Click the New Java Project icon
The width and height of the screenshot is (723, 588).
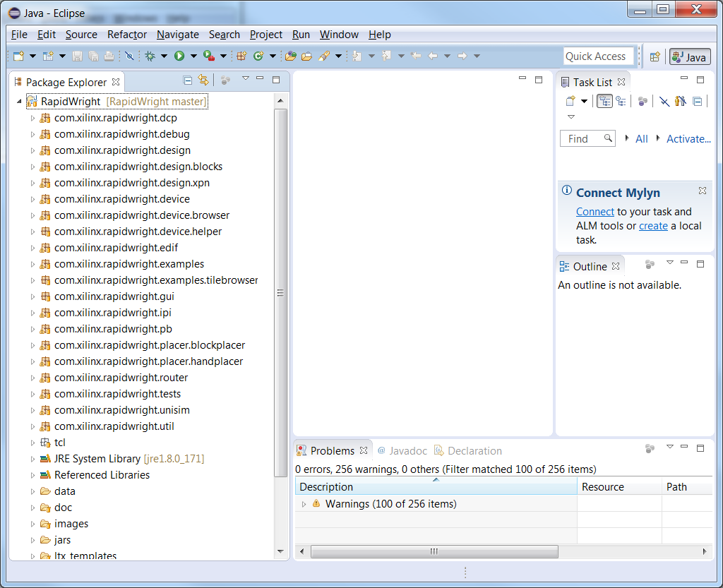[x=48, y=56]
